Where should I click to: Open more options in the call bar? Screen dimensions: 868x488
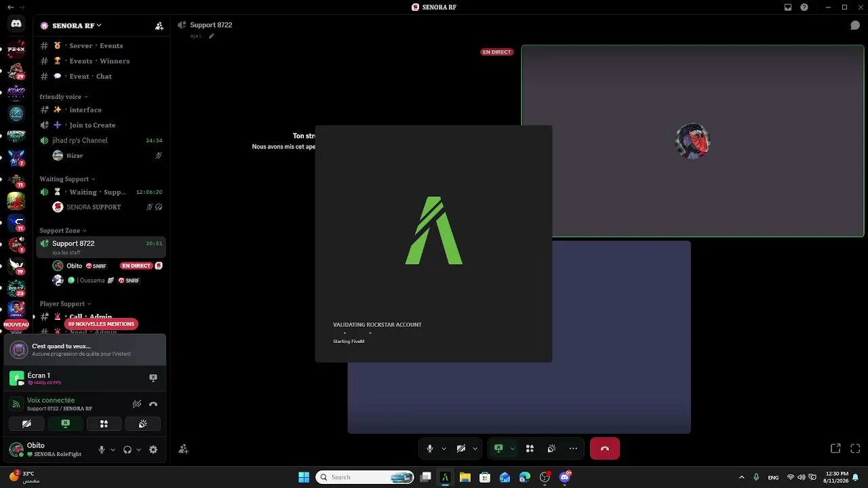tap(573, 449)
